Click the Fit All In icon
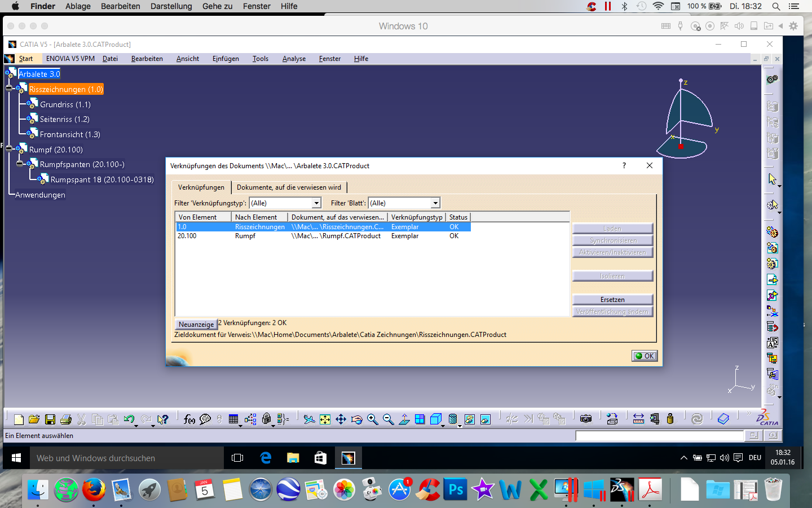The width and height of the screenshot is (812, 508). pyautogui.click(x=325, y=419)
